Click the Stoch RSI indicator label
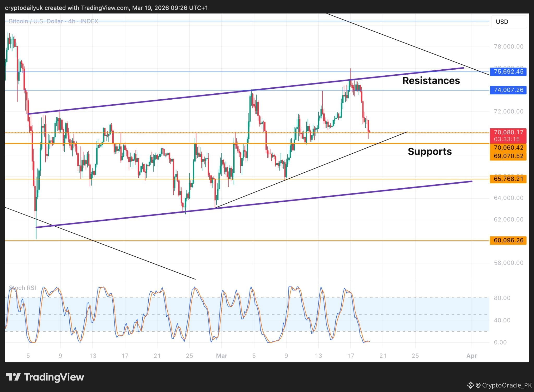The image size is (534, 392). (22, 288)
